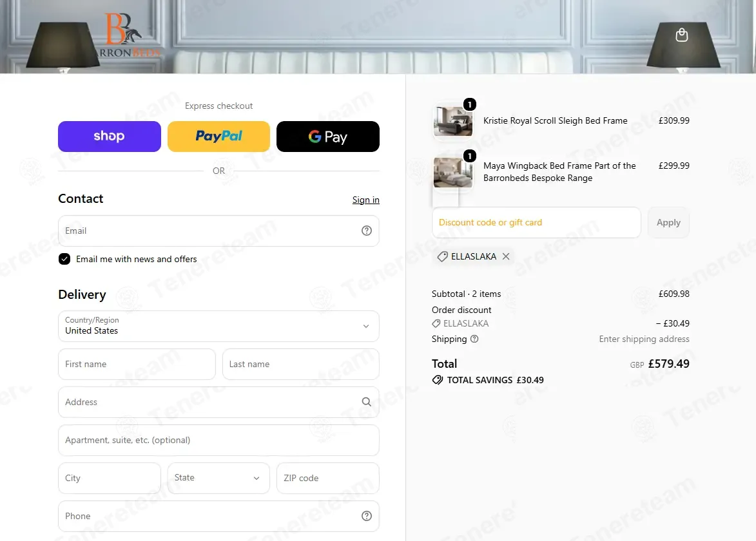This screenshot has width=756, height=541.
Task: Click the Maya Wingback bed thumbnail
Action: click(x=452, y=173)
